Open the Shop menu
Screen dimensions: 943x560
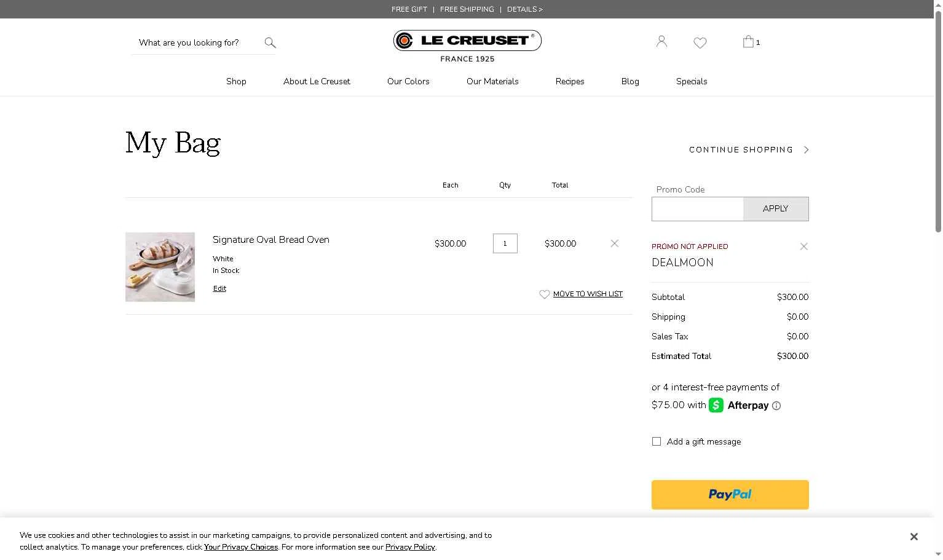pos(236,81)
